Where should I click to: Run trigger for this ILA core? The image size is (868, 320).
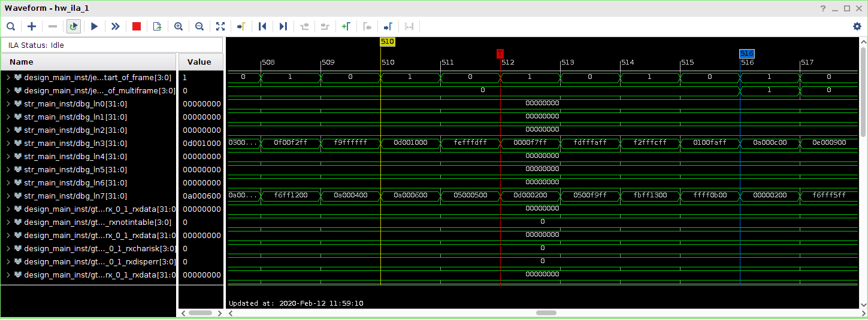[94, 26]
